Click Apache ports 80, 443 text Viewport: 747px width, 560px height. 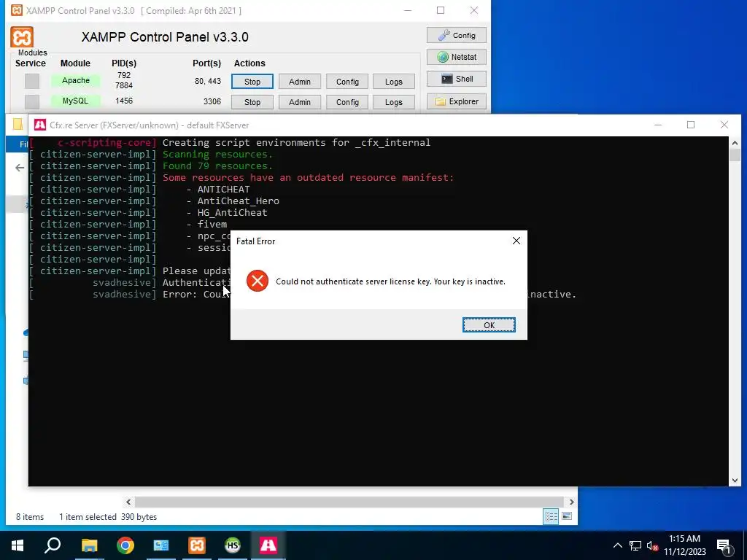point(208,81)
